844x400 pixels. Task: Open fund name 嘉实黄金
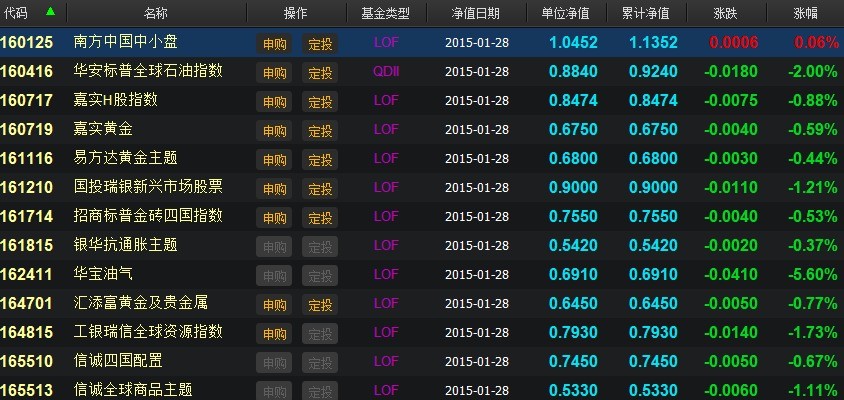point(103,129)
